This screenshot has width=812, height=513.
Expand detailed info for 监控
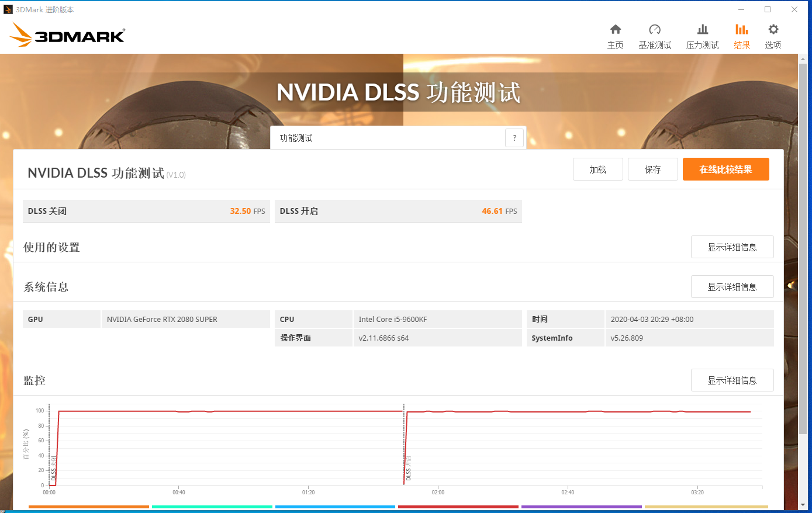pos(732,380)
